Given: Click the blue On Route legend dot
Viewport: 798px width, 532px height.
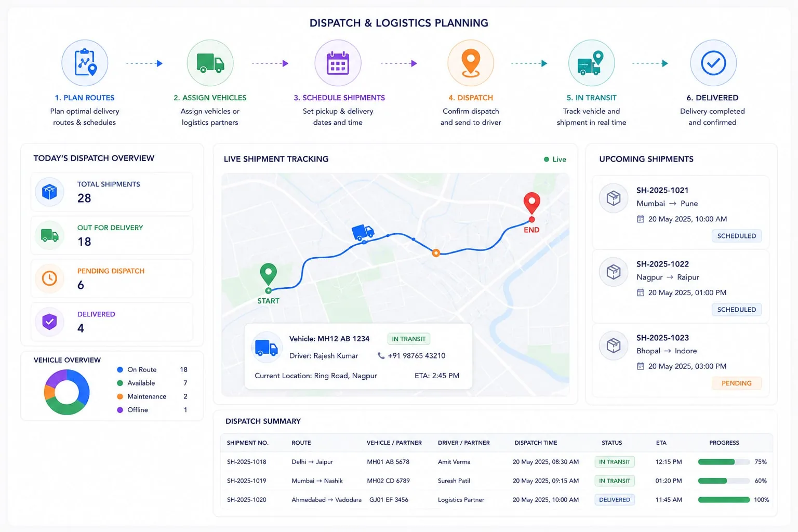Looking at the screenshot, I should coord(120,370).
